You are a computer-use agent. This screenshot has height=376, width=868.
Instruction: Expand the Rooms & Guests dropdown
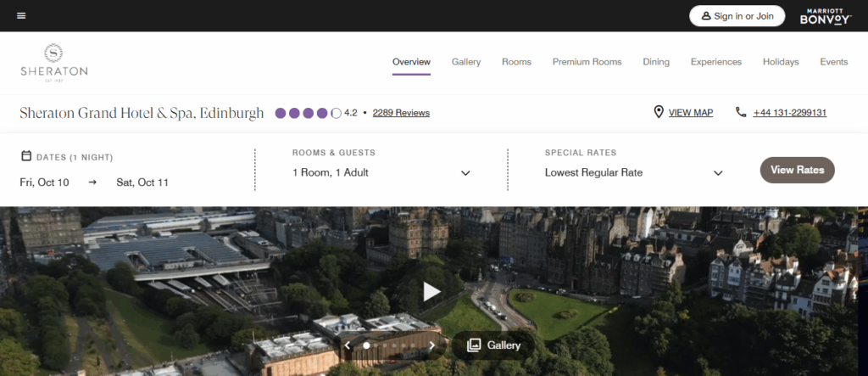(x=465, y=173)
